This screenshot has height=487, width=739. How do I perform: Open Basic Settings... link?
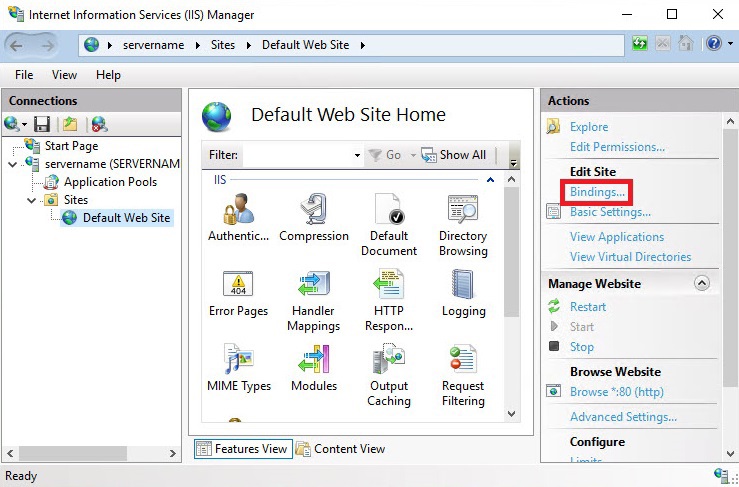tap(610, 212)
